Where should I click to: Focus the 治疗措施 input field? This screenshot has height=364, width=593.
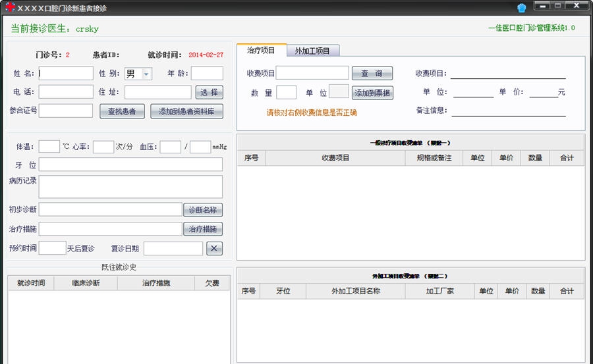pos(111,228)
